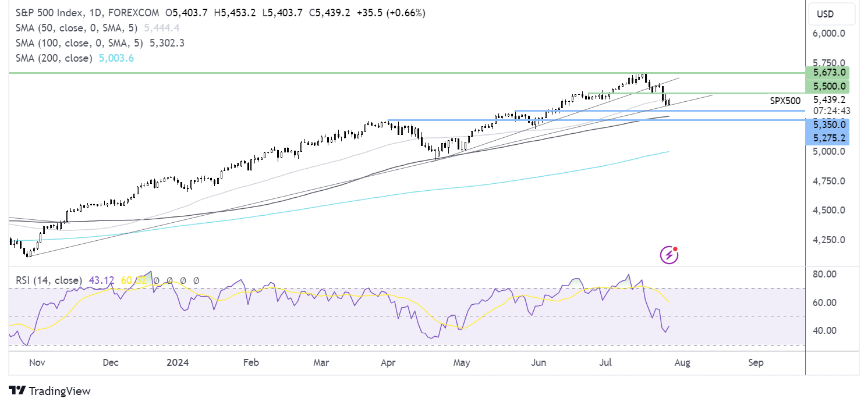Click the closing price C5,439.2 in the header
868x406 pixels.
click(329, 12)
